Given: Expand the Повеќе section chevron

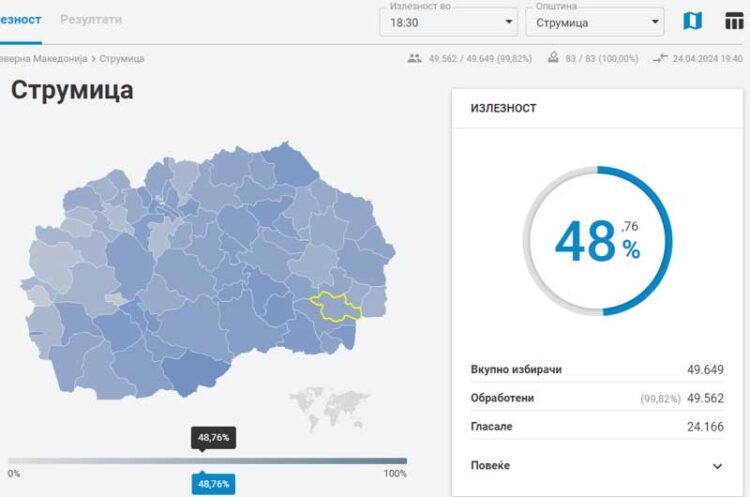Looking at the screenshot, I should [x=717, y=466].
